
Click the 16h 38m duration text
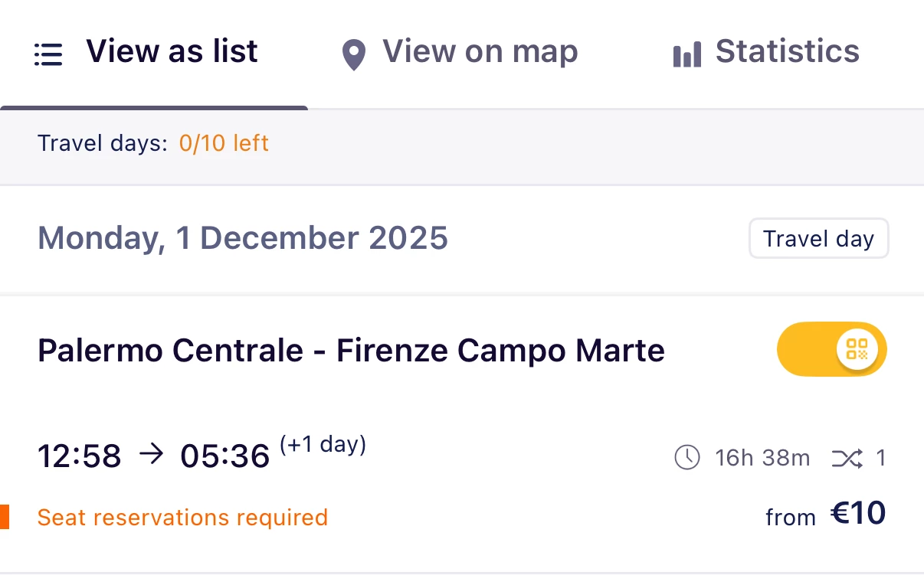[x=762, y=458]
